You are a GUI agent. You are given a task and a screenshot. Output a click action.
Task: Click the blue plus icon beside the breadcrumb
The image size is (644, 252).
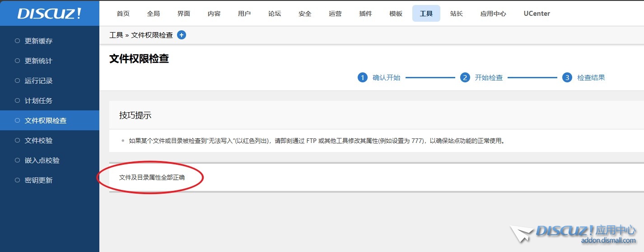pos(182,35)
